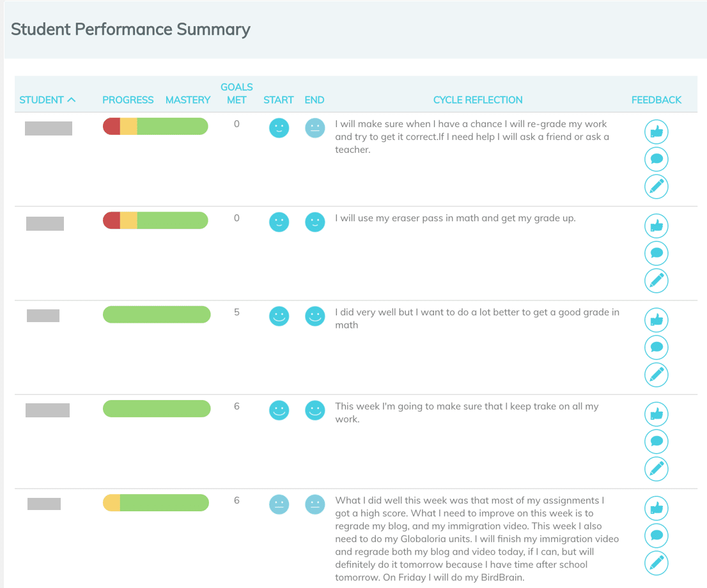Sort by STUDENT column header

click(x=42, y=100)
